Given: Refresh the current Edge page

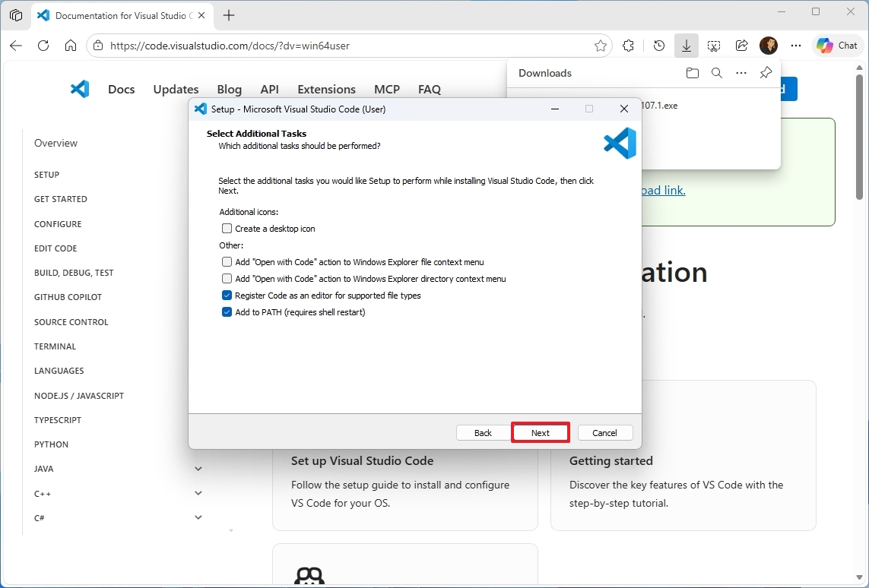Looking at the screenshot, I should [x=43, y=46].
